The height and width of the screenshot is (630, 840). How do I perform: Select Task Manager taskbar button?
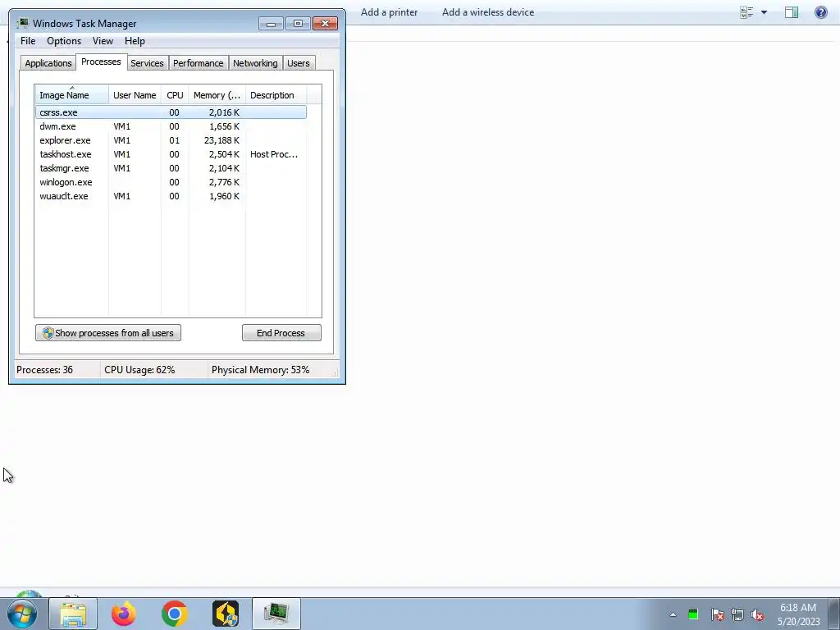pos(276,614)
